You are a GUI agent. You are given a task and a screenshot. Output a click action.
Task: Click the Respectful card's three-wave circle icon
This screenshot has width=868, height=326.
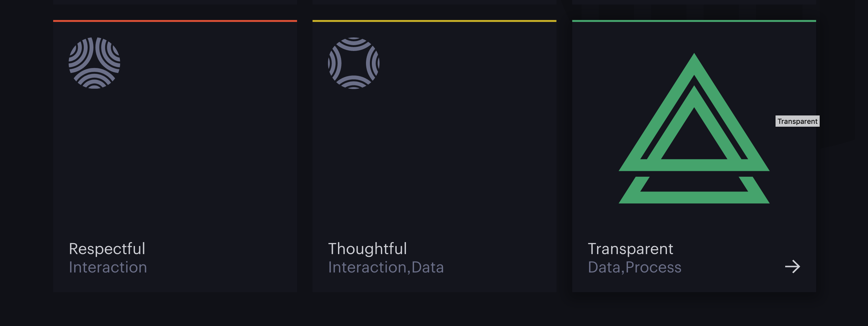(94, 63)
